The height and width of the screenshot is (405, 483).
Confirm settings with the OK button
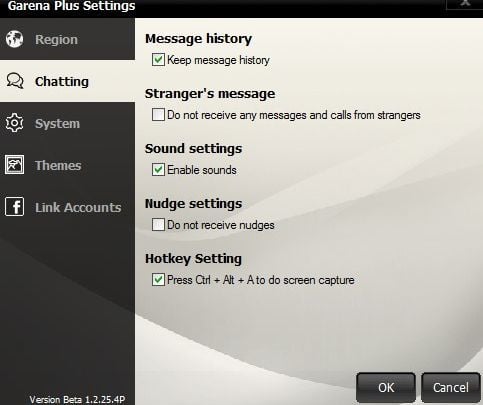pyautogui.click(x=386, y=388)
